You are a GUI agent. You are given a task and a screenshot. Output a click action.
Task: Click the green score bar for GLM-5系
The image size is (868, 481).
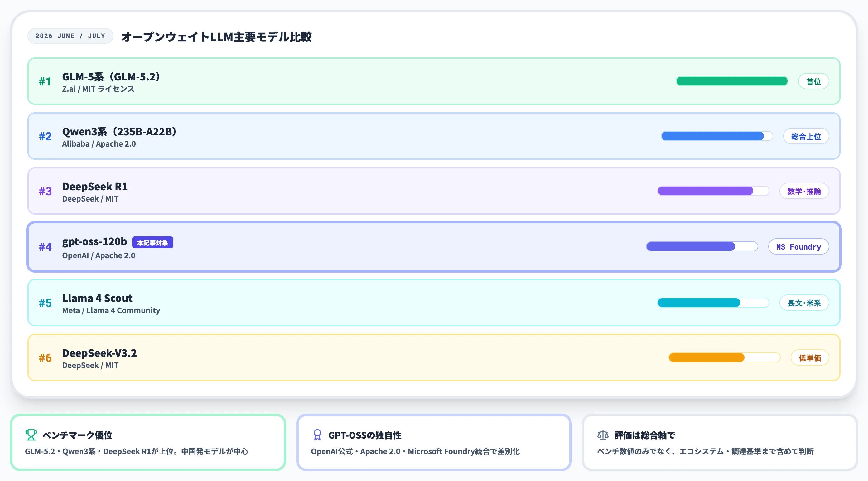point(732,81)
